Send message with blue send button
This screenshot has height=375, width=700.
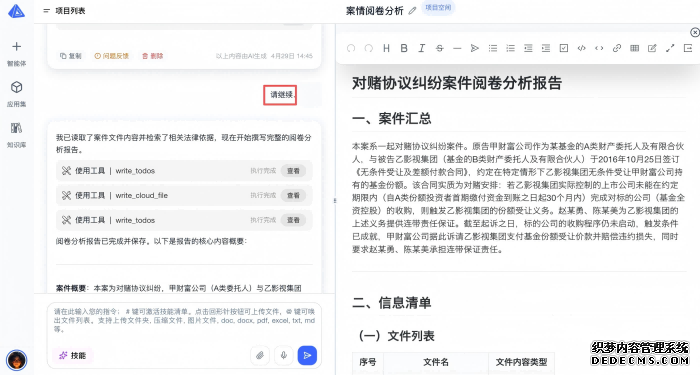click(307, 355)
